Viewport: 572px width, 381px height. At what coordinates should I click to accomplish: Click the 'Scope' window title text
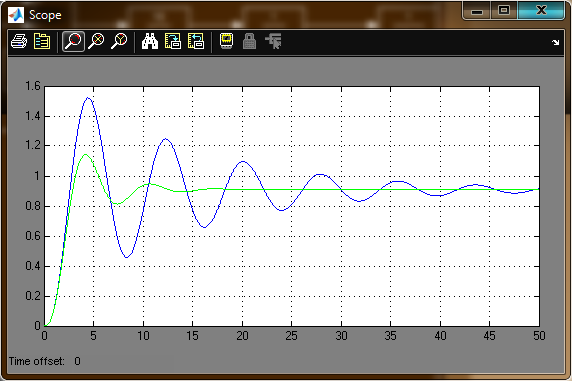45,15
